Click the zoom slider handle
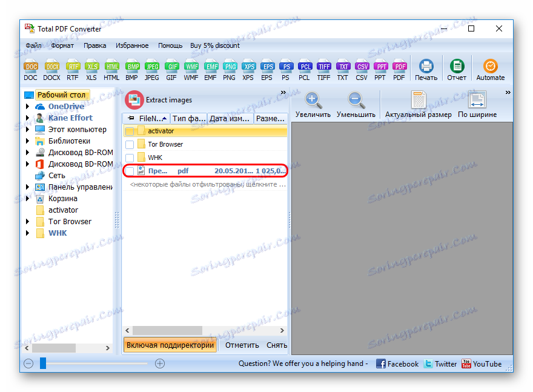 coord(43,363)
